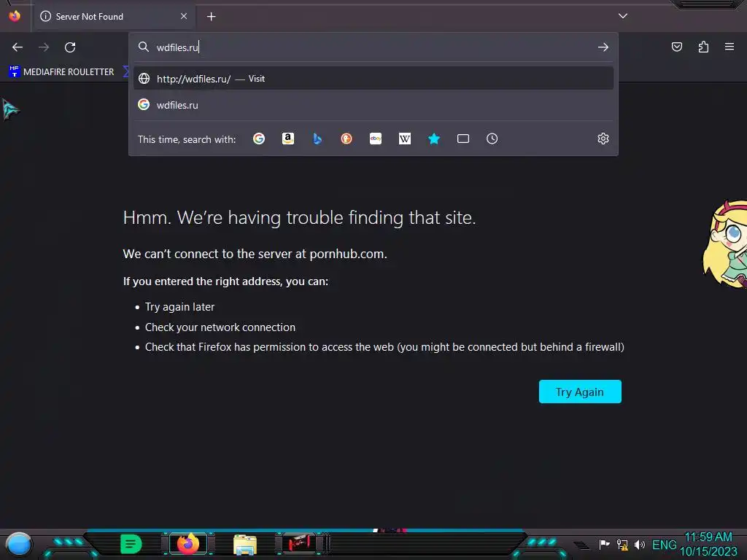The image size is (747, 560).
Task: Search with Google this time
Action: coord(259,139)
